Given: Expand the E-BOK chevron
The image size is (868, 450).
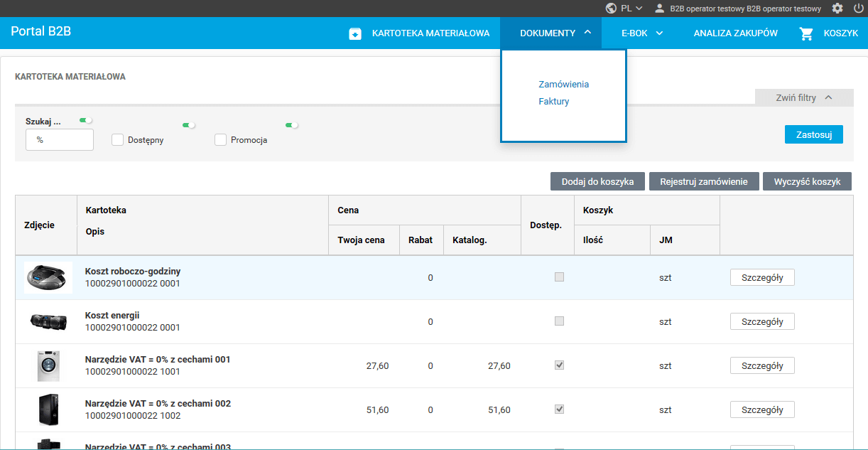Looking at the screenshot, I should point(659,33).
